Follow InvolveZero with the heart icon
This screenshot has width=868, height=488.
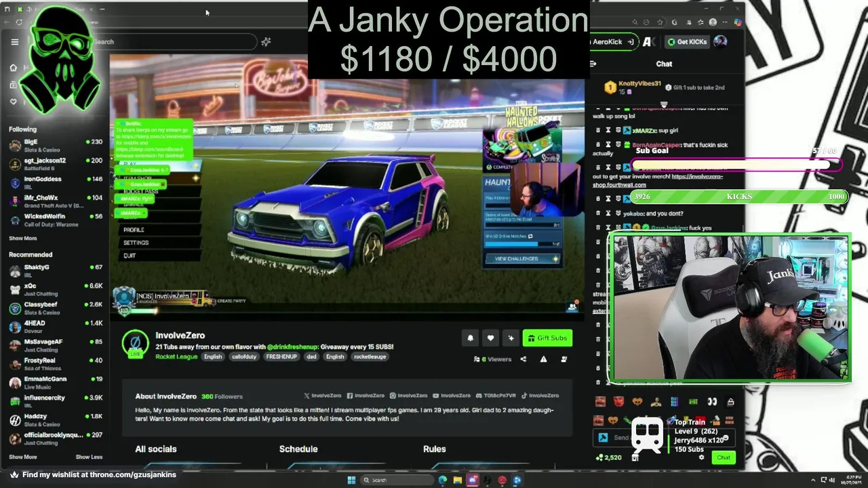[x=490, y=338]
